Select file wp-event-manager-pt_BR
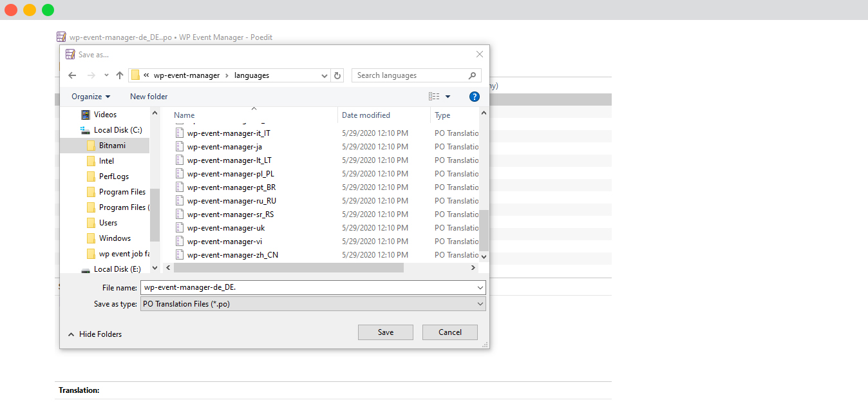The width and height of the screenshot is (868, 409). pyautogui.click(x=231, y=187)
